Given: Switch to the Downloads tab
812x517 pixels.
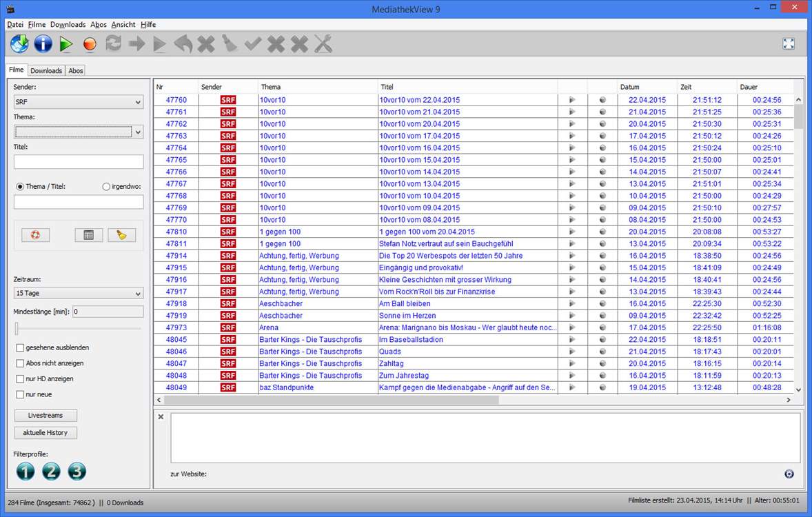Looking at the screenshot, I should click(46, 70).
